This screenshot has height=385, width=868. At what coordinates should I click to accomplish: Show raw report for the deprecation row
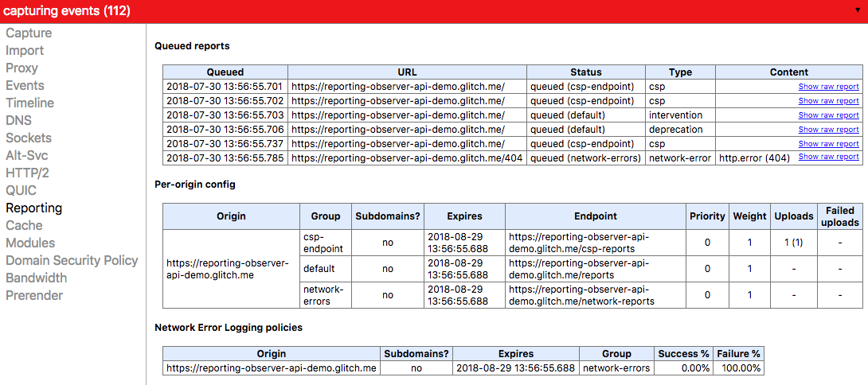coord(828,130)
